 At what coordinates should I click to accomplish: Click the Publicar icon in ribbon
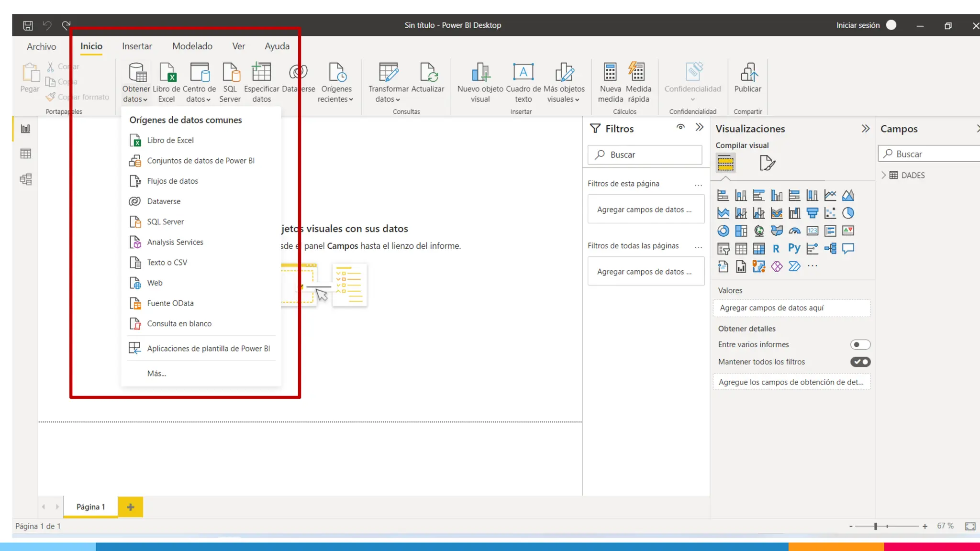click(748, 73)
